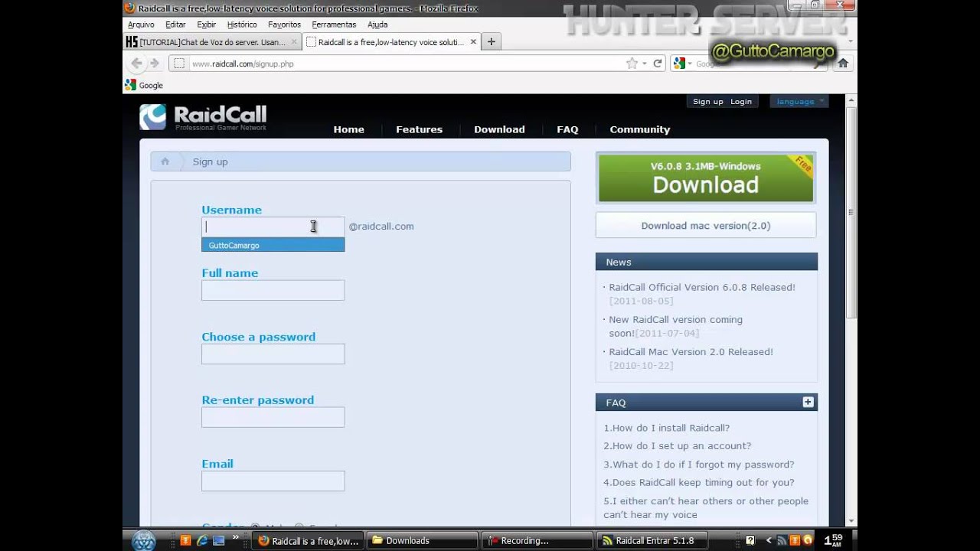Open the Firefox home page button
Screen dimensions: 980x551
(x=842, y=64)
